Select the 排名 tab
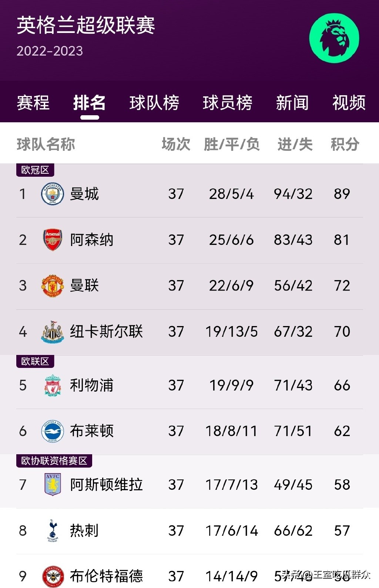379x588 pixels. 89,103
